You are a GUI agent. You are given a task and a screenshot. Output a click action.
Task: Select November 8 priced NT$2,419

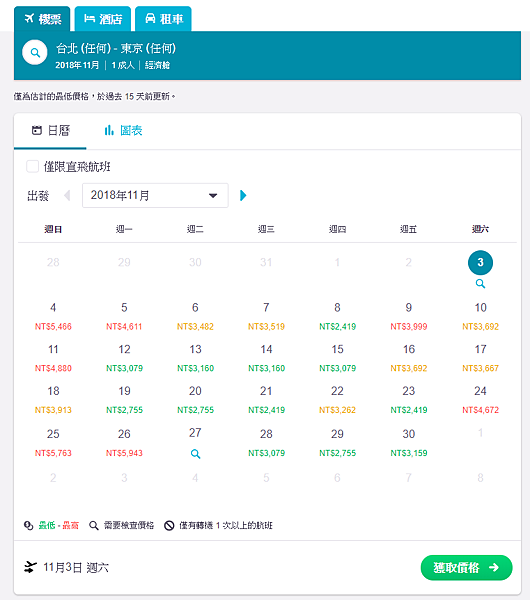pyautogui.click(x=338, y=316)
